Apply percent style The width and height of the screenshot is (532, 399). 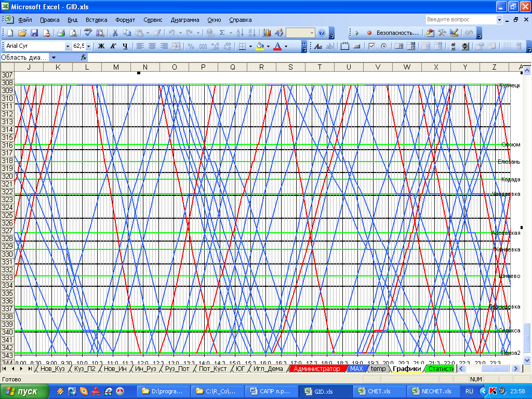pyautogui.click(x=191, y=46)
